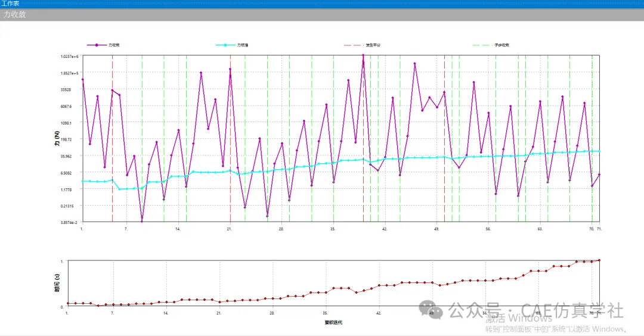The height and width of the screenshot is (336, 644).
Task: Click the last cyan data point at iteration 71
Action: click(599, 151)
